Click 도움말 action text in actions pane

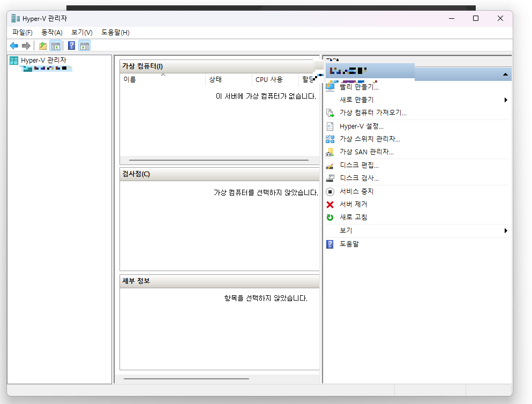pyautogui.click(x=349, y=244)
